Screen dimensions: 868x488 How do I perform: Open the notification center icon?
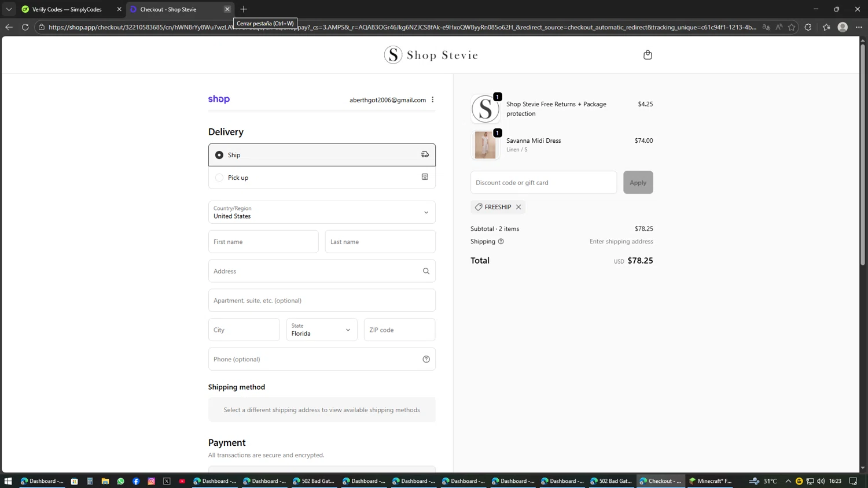(x=853, y=481)
